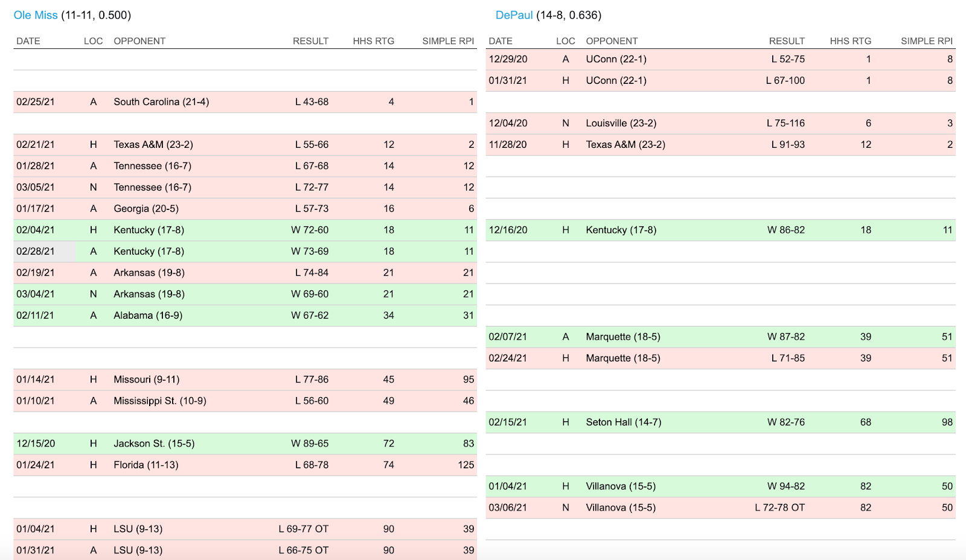Click the DePaul table's DATE column header
Image resolution: width=966 pixels, height=560 pixels.
501,41
